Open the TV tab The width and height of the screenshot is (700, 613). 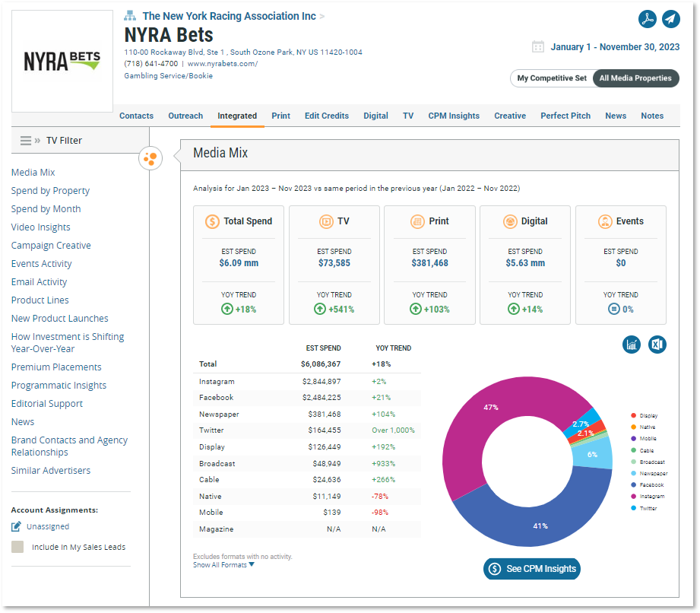(x=408, y=116)
